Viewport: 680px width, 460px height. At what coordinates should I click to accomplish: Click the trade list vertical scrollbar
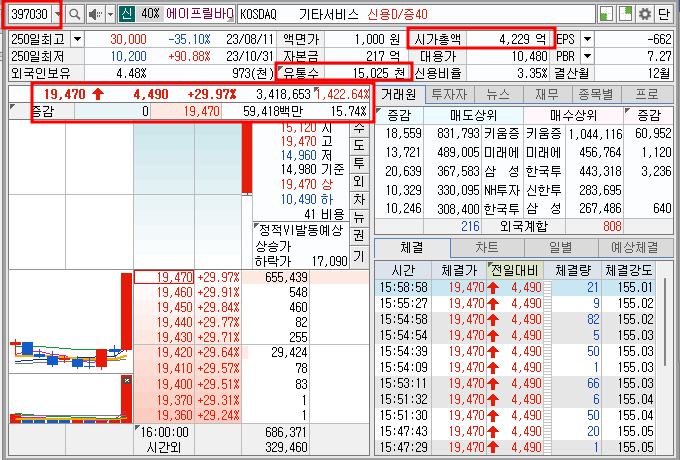(667, 322)
